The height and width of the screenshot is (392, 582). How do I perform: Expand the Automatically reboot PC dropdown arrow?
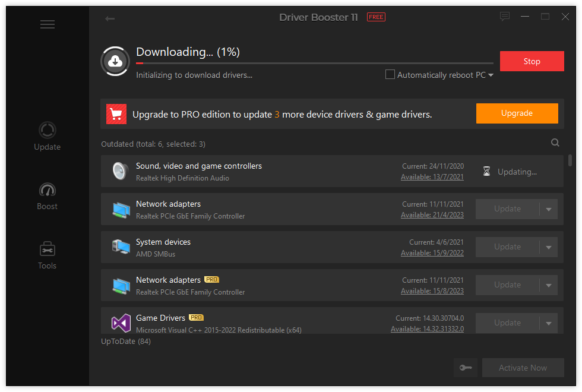click(x=491, y=75)
